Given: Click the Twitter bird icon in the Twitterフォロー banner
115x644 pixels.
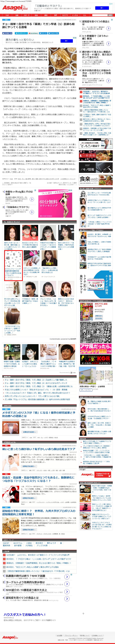Looking at the screenshot, I should (109, 476).
